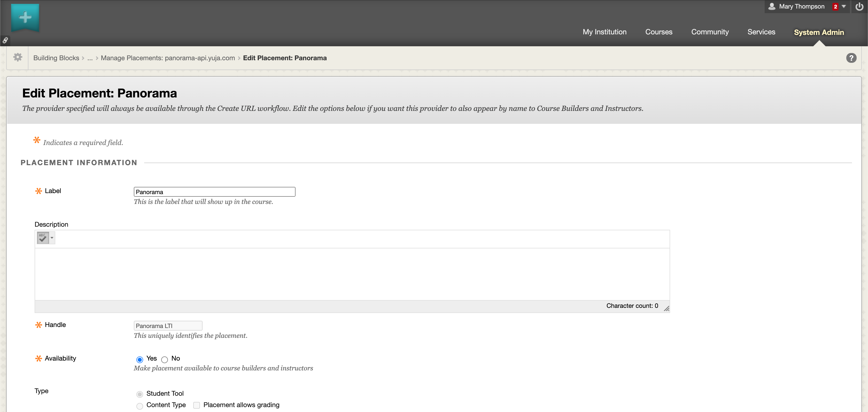Click the PLACEMENT INFORMATION section heading
The width and height of the screenshot is (868, 412).
[x=79, y=163]
